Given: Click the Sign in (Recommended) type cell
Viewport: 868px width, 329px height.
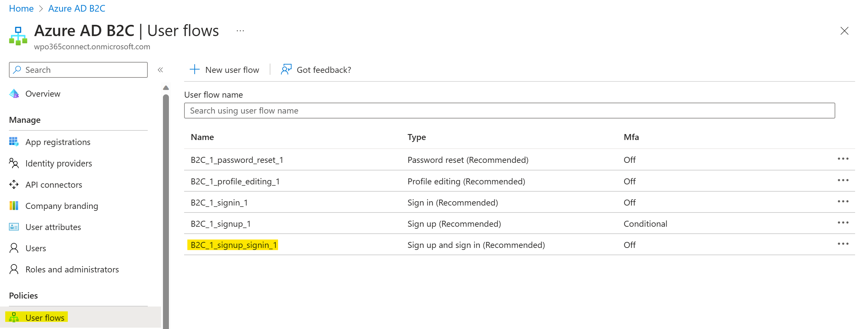Looking at the screenshot, I should click(453, 203).
